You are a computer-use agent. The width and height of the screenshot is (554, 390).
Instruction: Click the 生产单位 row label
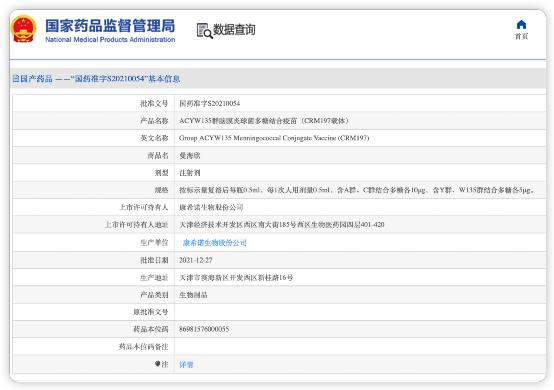(154, 243)
